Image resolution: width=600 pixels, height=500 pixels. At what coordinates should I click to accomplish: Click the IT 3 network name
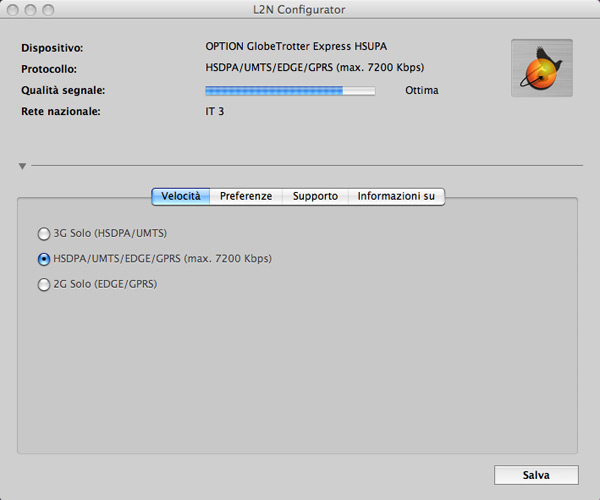tap(215, 111)
